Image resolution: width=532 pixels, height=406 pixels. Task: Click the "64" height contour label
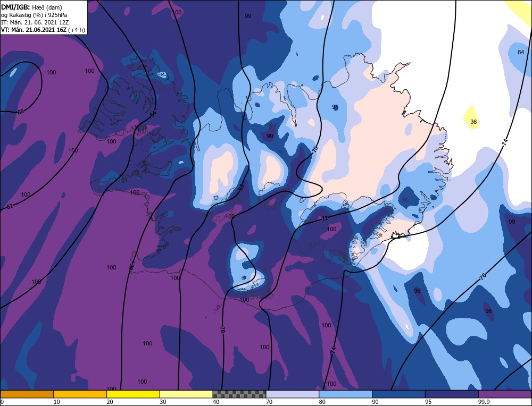(x=153, y=114)
